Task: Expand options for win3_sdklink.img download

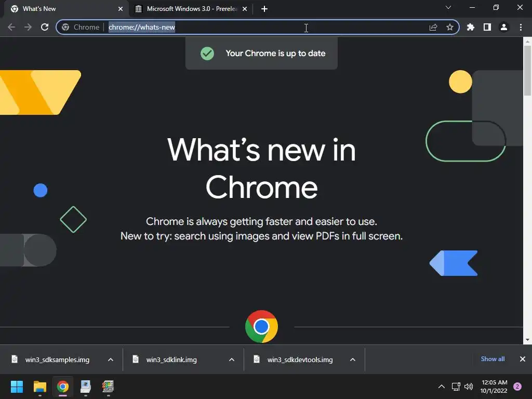Action: pyautogui.click(x=232, y=360)
